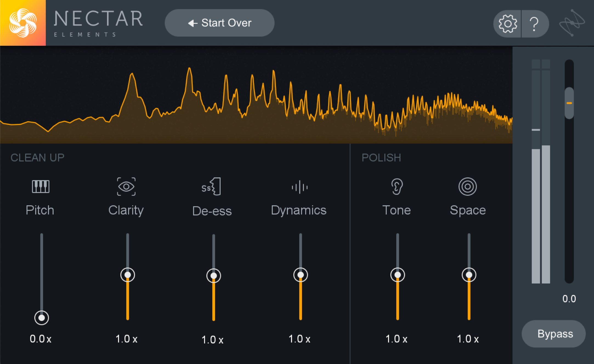
Task: Open settings via the gear icon
Action: pyautogui.click(x=508, y=24)
